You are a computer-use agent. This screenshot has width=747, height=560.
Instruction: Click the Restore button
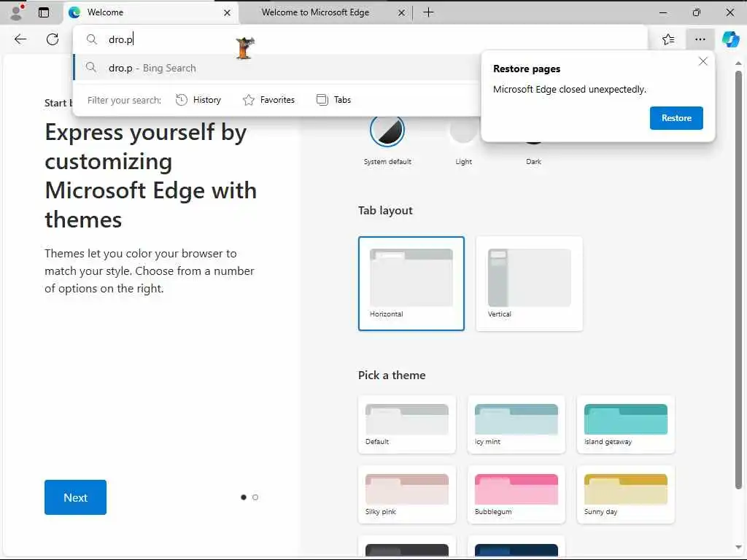tap(676, 118)
